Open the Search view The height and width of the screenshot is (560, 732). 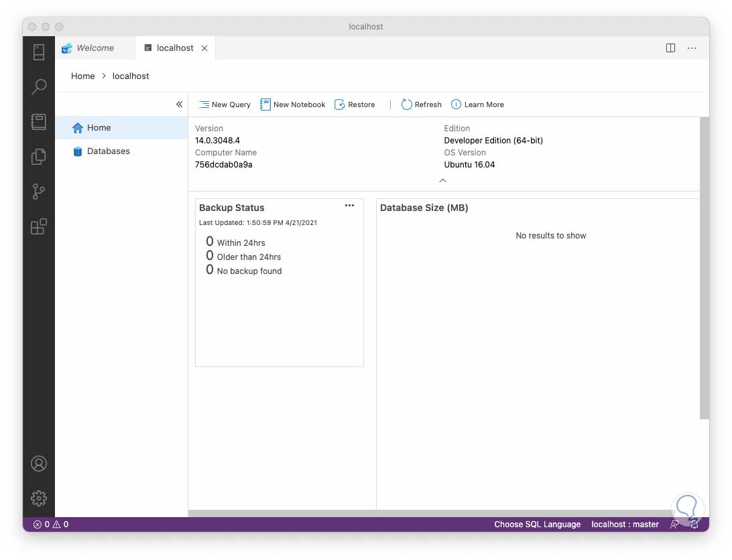[38, 86]
